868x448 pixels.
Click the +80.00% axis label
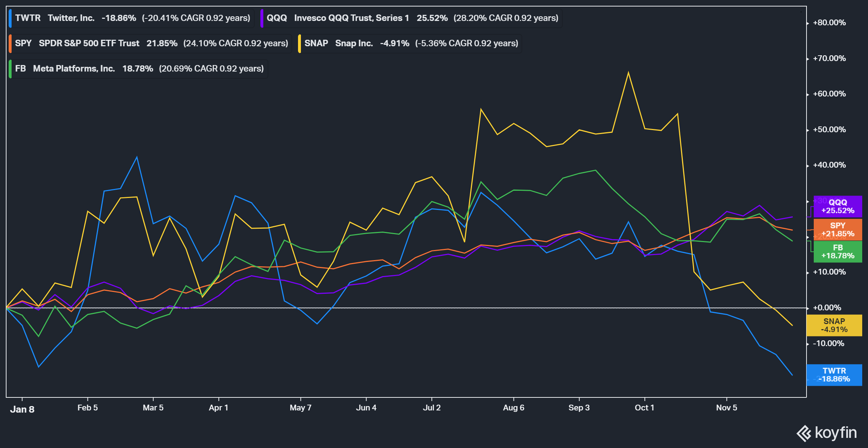(829, 23)
